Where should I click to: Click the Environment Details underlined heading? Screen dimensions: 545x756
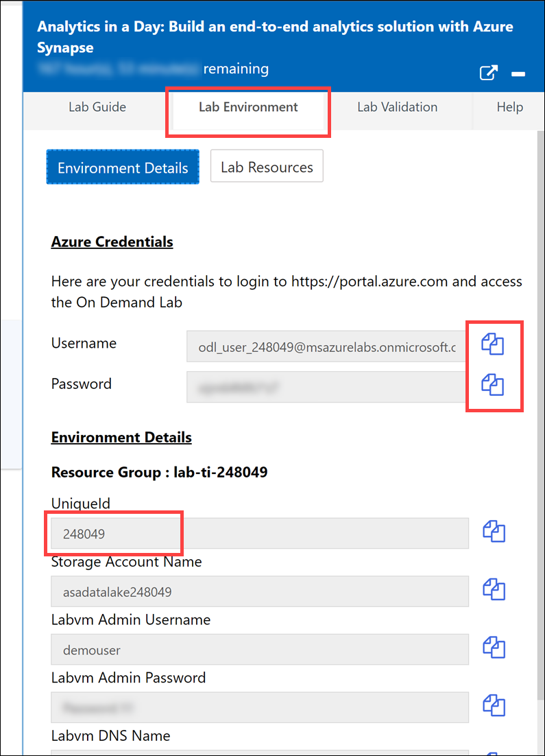coord(121,437)
